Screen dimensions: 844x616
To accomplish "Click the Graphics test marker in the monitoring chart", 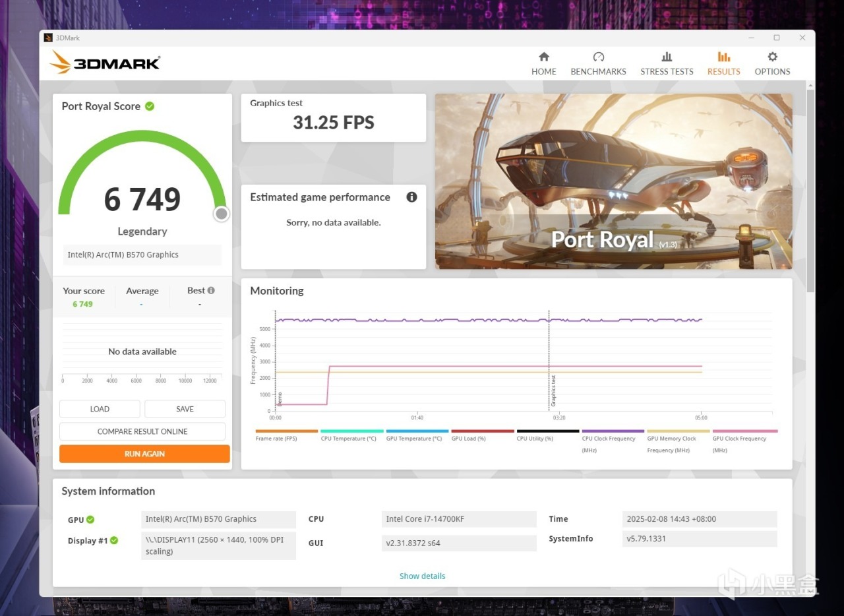I will tap(553, 389).
